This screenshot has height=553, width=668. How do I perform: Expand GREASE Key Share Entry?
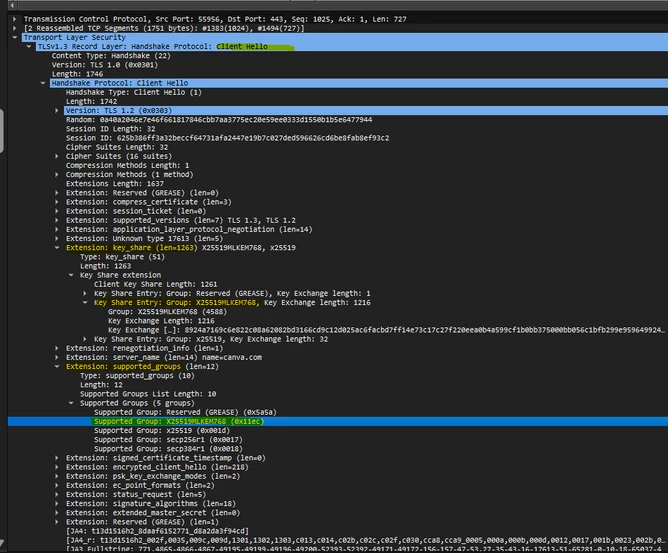click(x=85, y=294)
